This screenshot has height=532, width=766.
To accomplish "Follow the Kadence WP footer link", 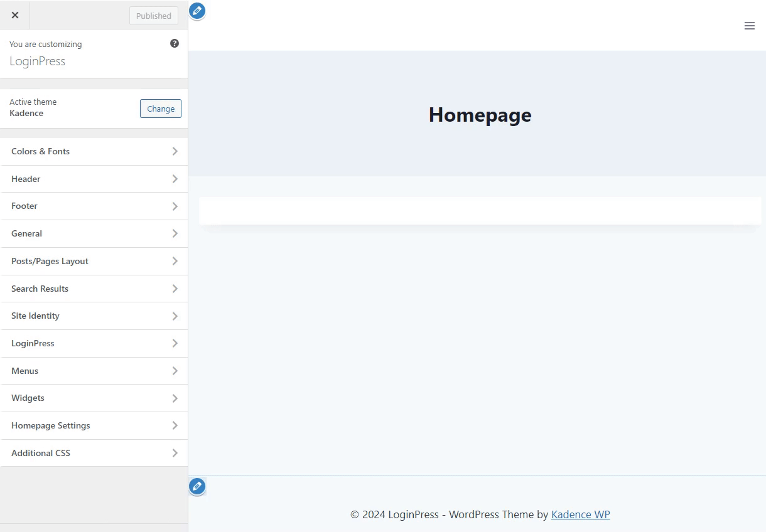I will click(x=581, y=514).
